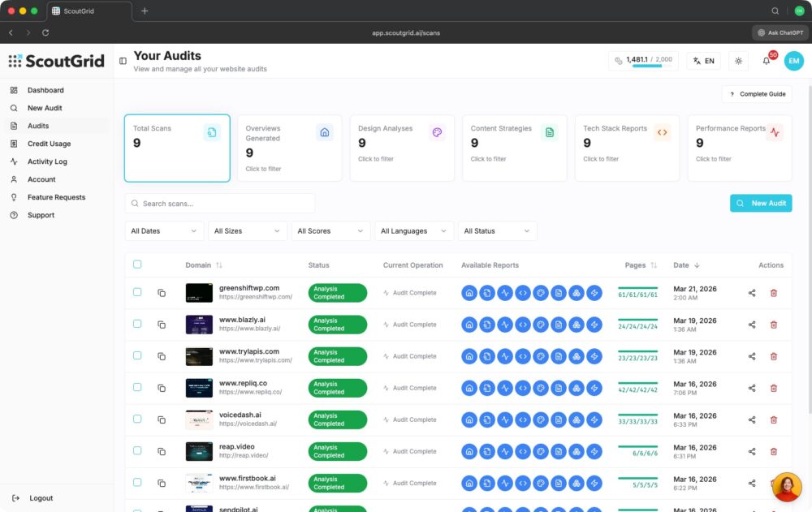This screenshot has height=512, width=812.
Task: Click the Search scans input field
Action: coord(221,204)
